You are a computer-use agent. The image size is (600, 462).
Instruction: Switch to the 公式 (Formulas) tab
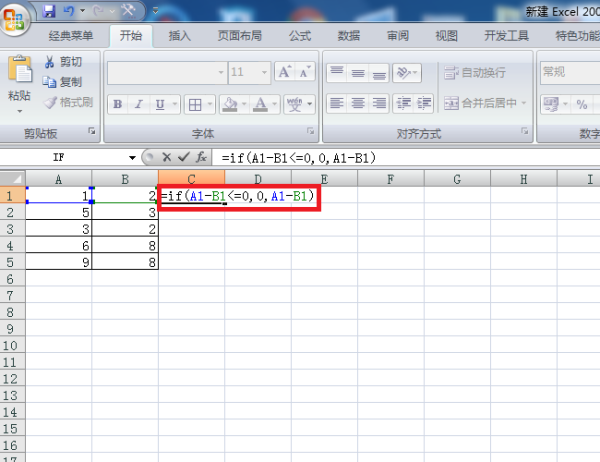(x=300, y=36)
